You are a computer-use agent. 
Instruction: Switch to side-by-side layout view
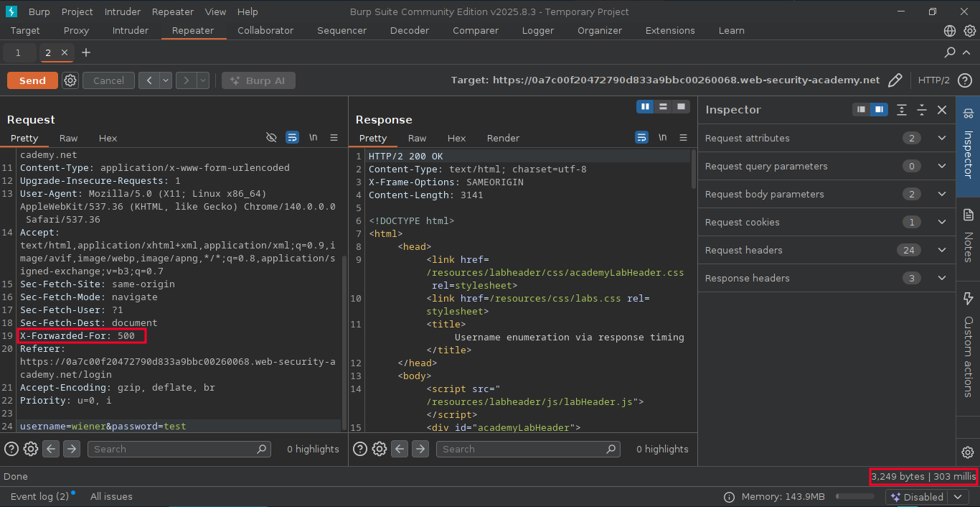646,106
